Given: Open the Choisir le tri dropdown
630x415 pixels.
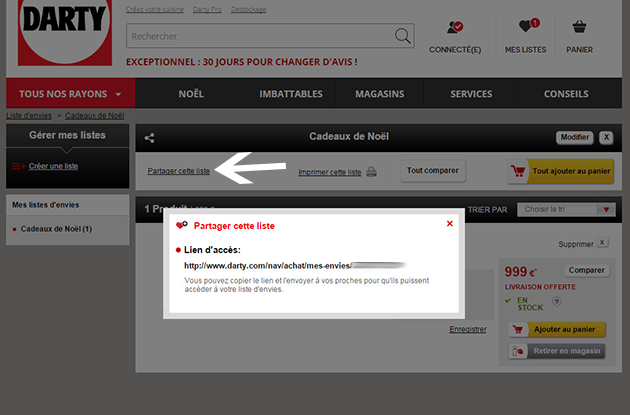Looking at the screenshot, I should point(568,210).
